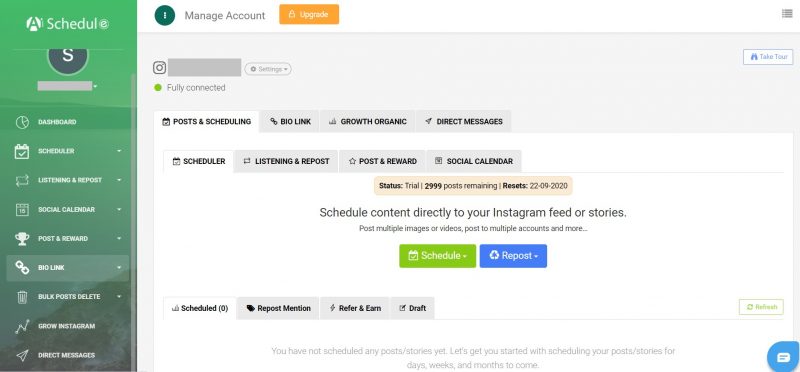Switch to the Direct Messages tab
The width and height of the screenshot is (800, 372).
coord(464,121)
